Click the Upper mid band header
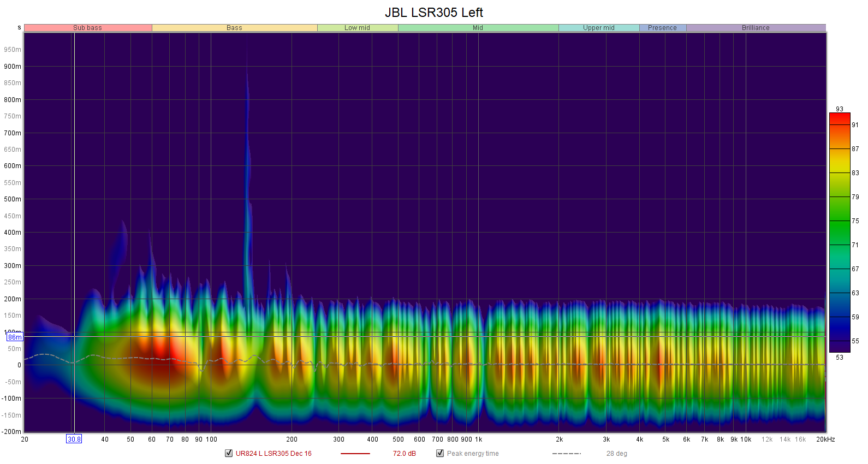The height and width of the screenshot is (464, 868). pos(598,28)
